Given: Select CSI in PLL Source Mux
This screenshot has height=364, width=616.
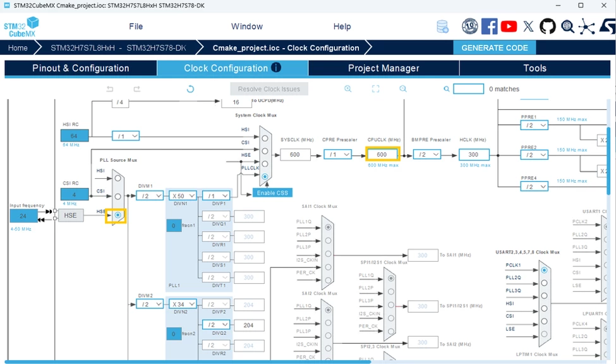Looking at the screenshot, I should 118,197.
